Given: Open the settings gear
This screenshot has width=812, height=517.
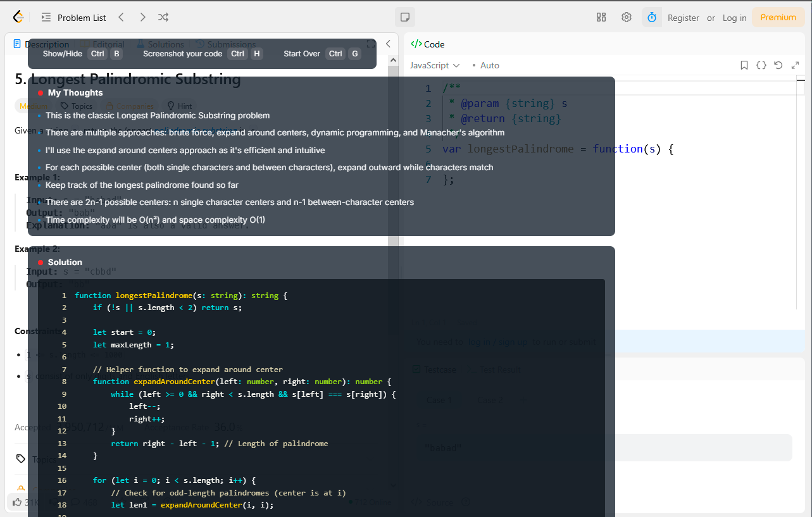Looking at the screenshot, I should coord(626,17).
